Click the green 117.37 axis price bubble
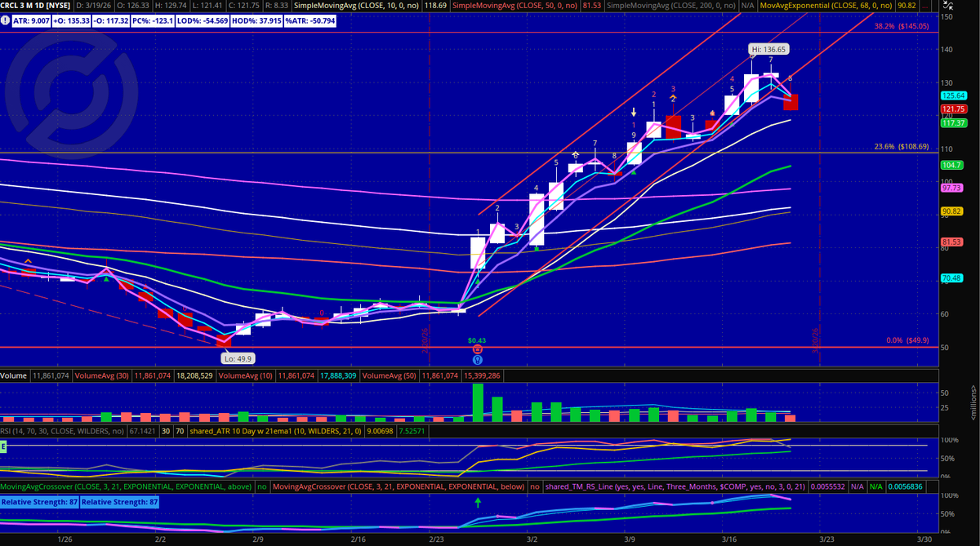 tap(953, 122)
